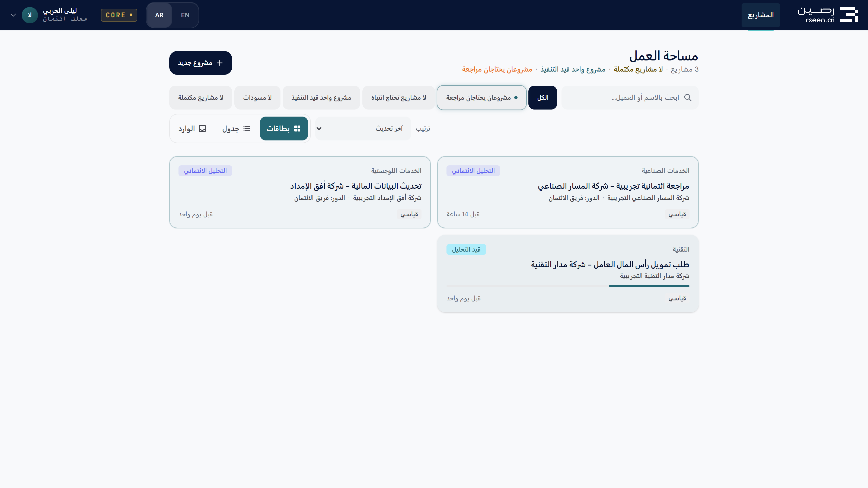Click the rseen.ai logo
Screen dimensions: 868x488
(828, 15)
